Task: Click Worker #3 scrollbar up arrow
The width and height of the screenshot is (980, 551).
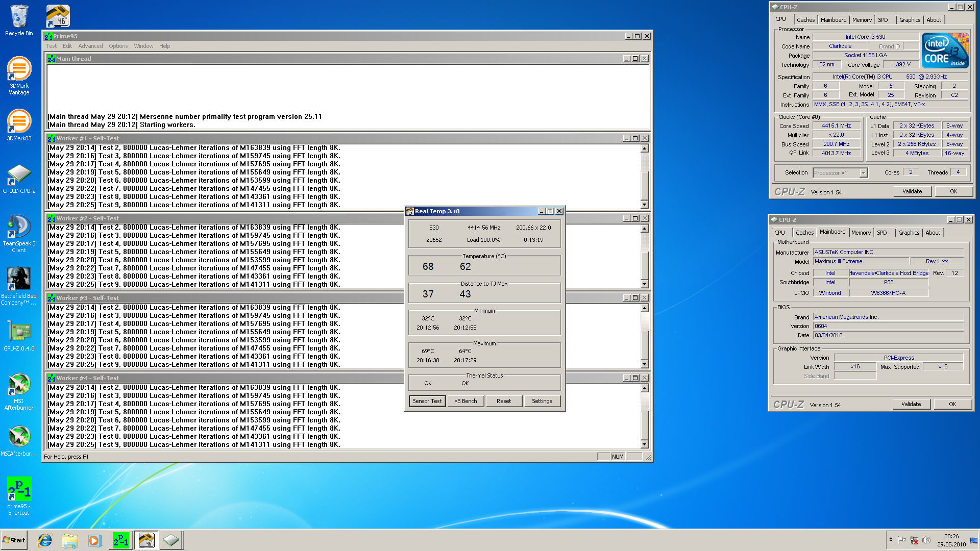Action: (x=645, y=308)
